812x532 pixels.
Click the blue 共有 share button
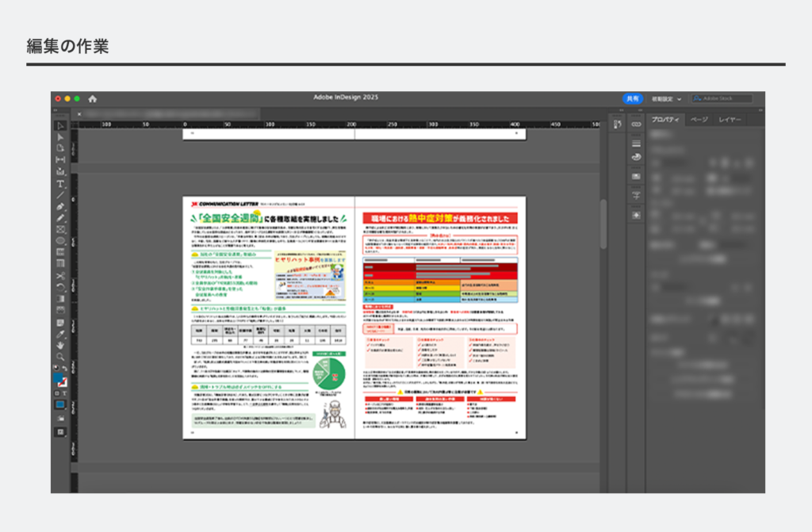click(x=632, y=98)
